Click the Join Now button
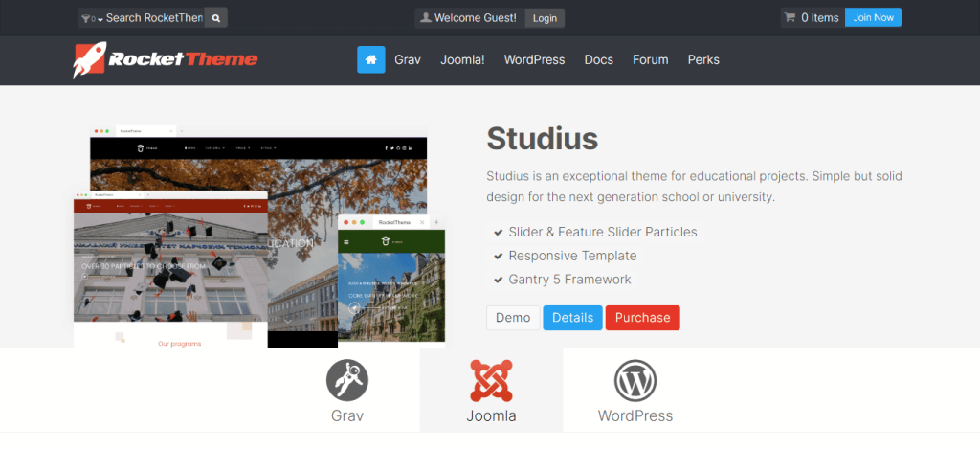The width and height of the screenshot is (980, 449). [x=873, y=17]
